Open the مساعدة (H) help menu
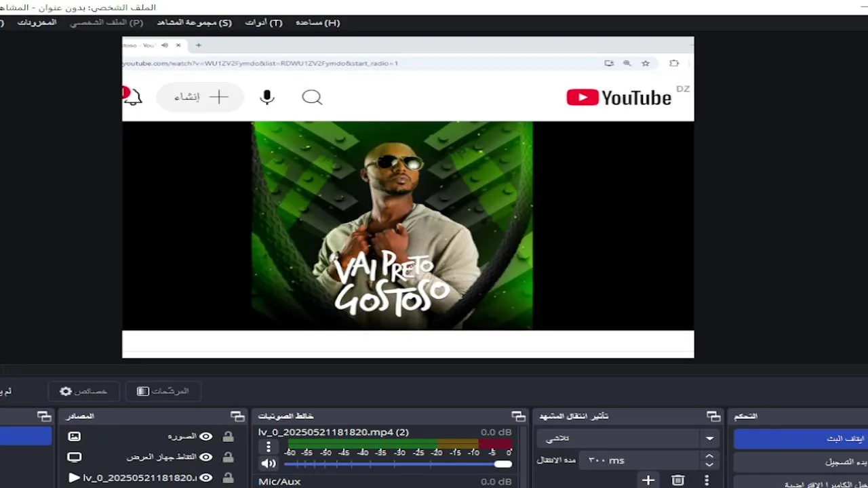This screenshot has width=868, height=488. pos(317,22)
